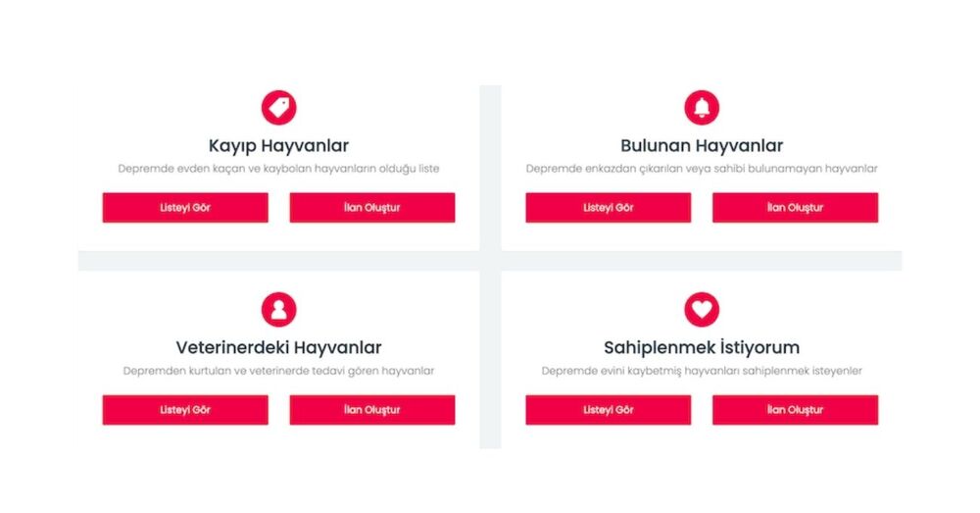
Task: Click İlan Oluştur under Veterinerdeki Hayvanlar
Action: (x=372, y=410)
